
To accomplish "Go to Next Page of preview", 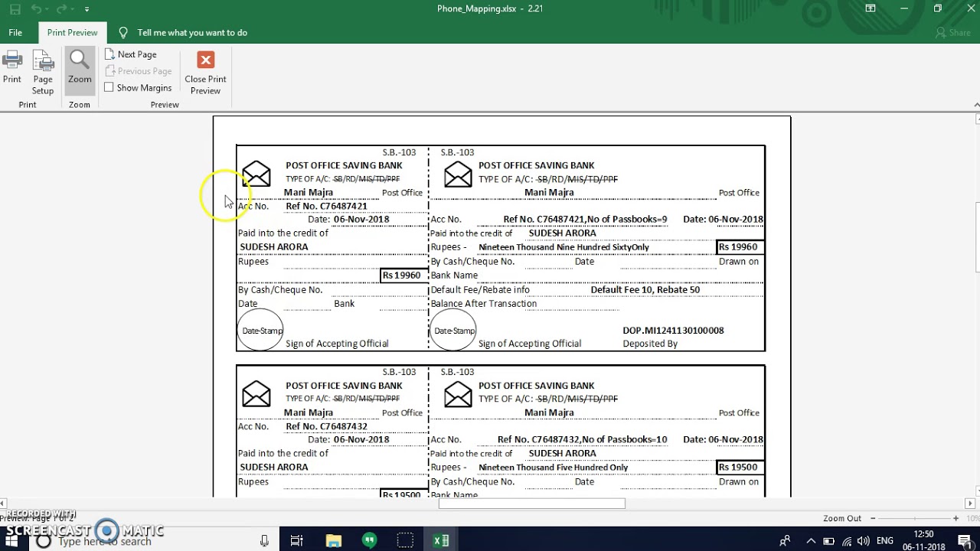I will 131,54.
